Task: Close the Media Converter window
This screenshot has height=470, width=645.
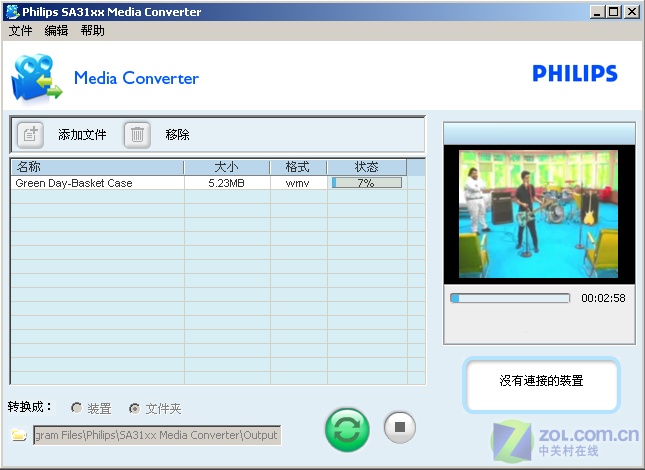Action: click(x=631, y=12)
